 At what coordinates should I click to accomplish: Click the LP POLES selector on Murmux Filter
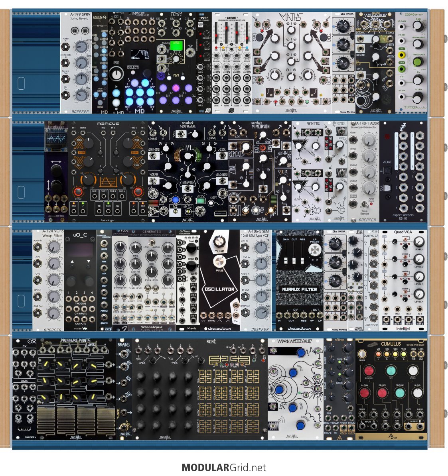click(315, 250)
